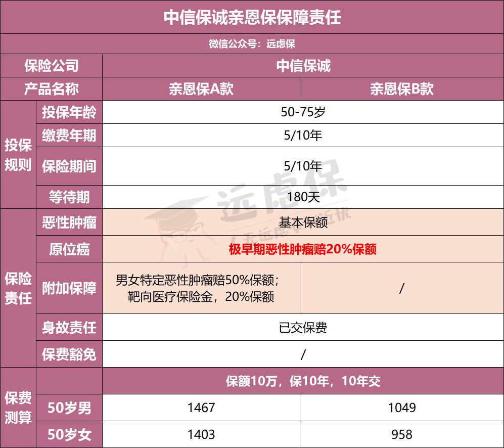Click the 微信公众号：远虑保 subtitle text
The image size is (504, 448).
tap(252, 44)
